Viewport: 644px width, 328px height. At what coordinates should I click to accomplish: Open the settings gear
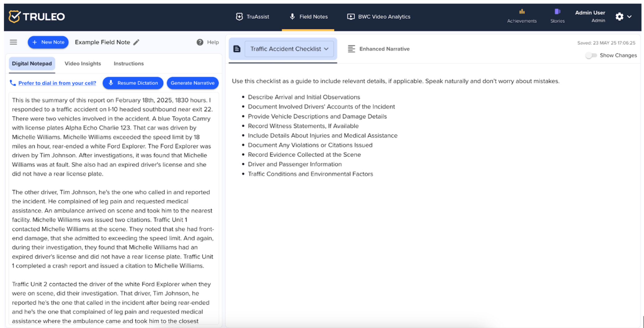(x=619, y=17)
